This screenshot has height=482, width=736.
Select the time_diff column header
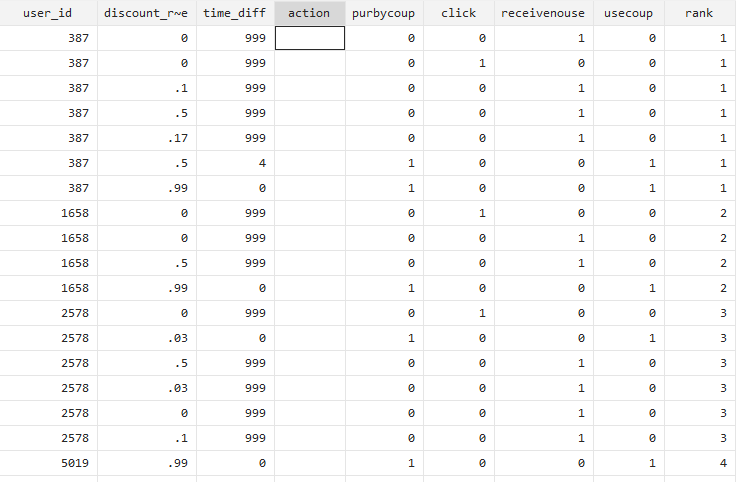point(235,13)
